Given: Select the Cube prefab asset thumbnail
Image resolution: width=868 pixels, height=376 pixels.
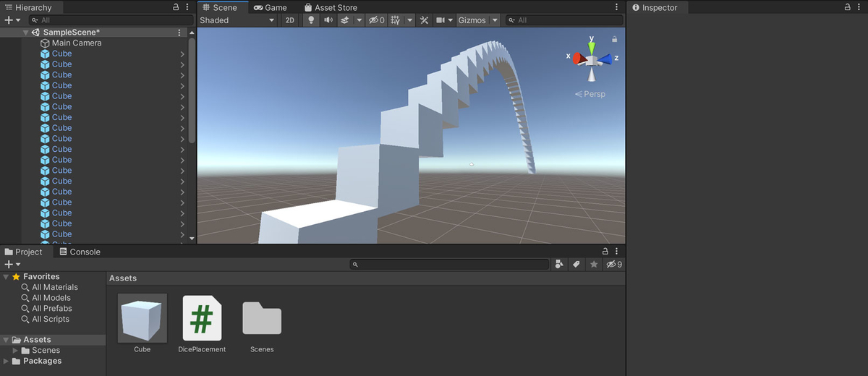Looking at the screenshot, I should pyautogui.click(x=142, y=318).
